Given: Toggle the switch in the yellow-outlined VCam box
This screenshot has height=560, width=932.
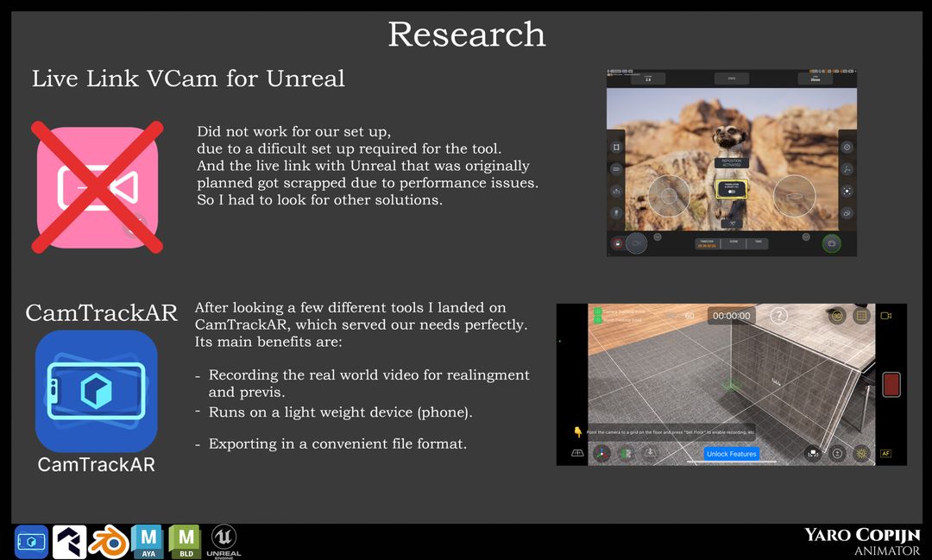Looking at the screenshot, I should coord(732,192).
